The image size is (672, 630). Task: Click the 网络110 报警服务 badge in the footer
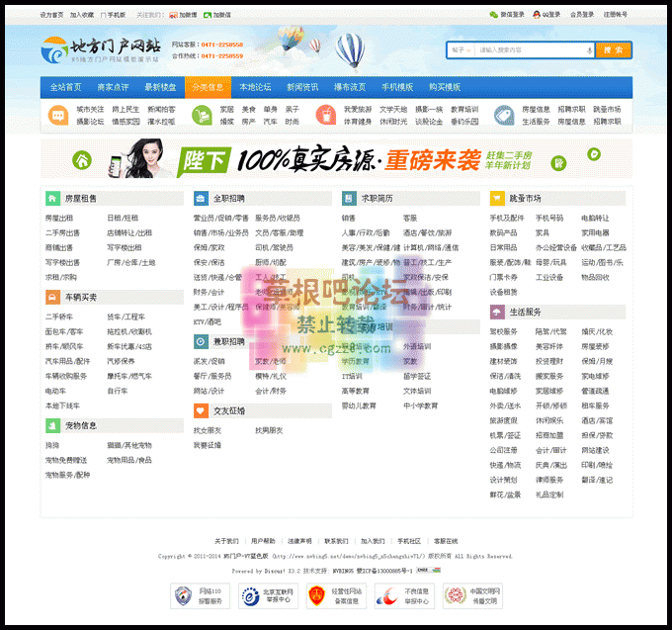click(201, 596)
